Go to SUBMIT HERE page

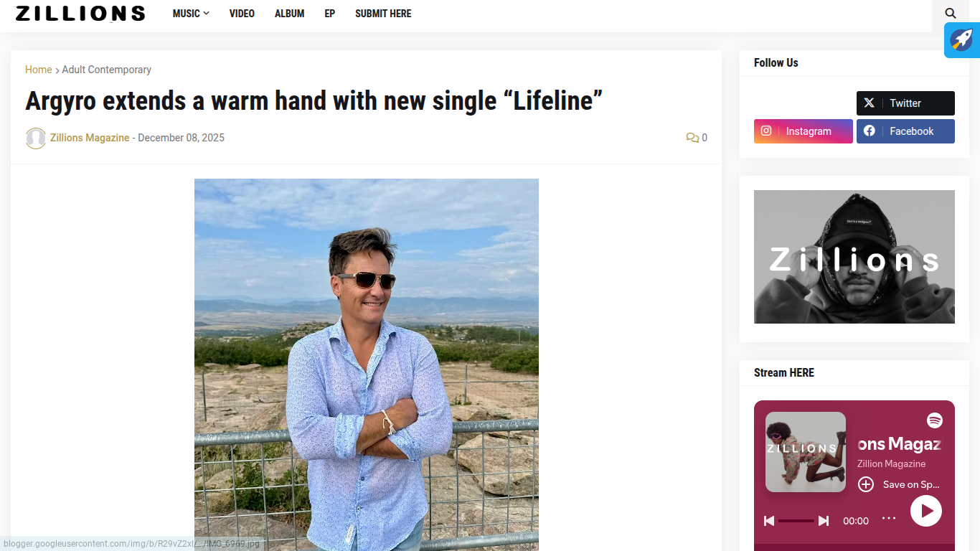[383, 14]
